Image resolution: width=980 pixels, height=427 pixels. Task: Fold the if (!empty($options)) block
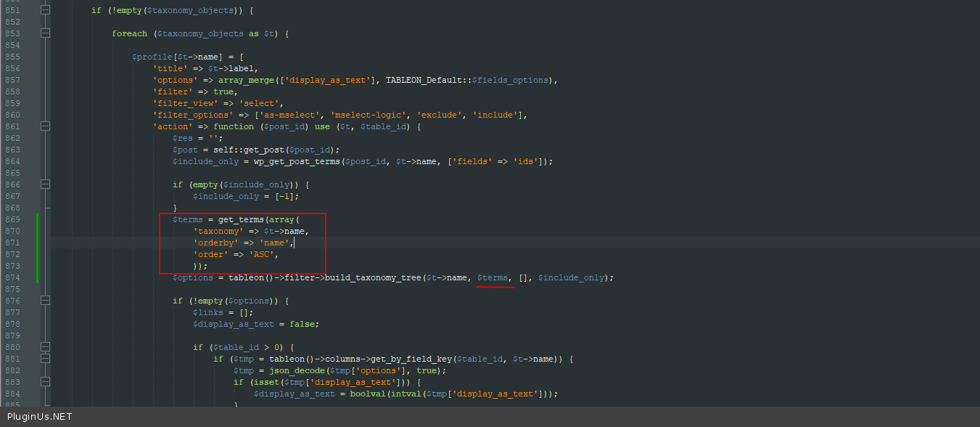[x=46, y=301]
